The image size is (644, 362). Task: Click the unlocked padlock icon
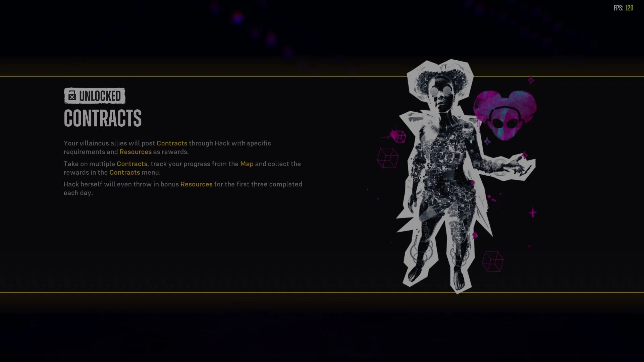[x=72, y=96]
